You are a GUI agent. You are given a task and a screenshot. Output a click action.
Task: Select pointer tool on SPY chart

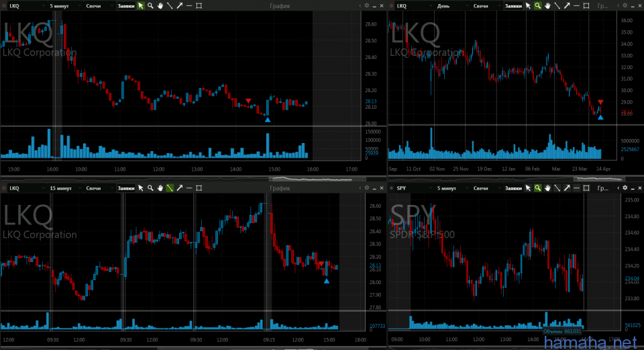point(528,188)
